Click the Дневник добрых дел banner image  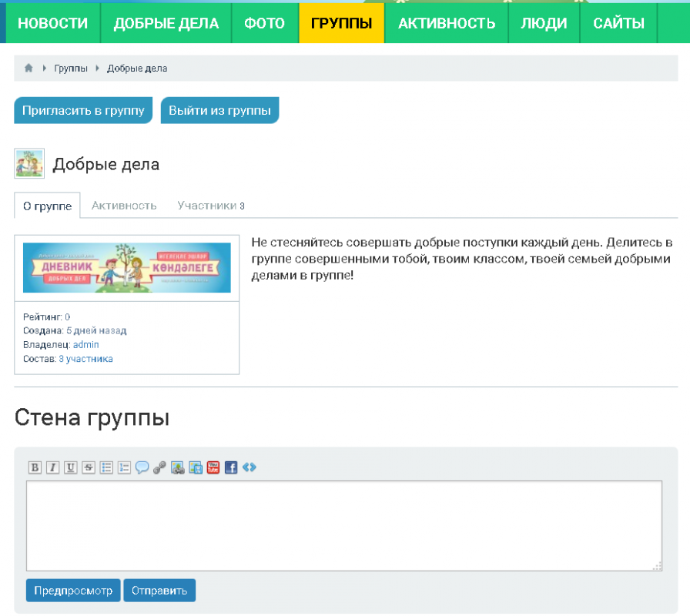[x=126, y=267]
